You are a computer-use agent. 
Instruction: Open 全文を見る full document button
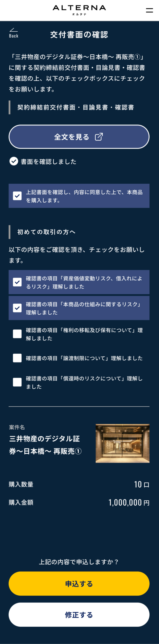(79, 137)
